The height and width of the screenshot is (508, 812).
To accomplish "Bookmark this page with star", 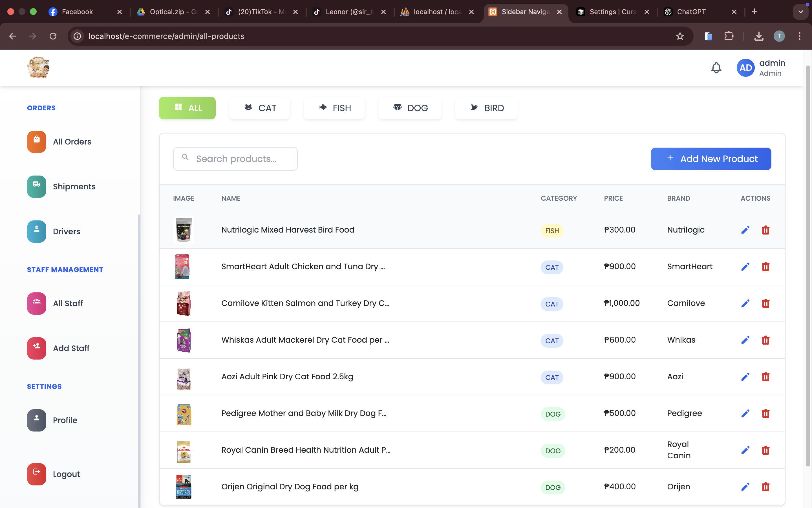I will [x=680, y=36].
